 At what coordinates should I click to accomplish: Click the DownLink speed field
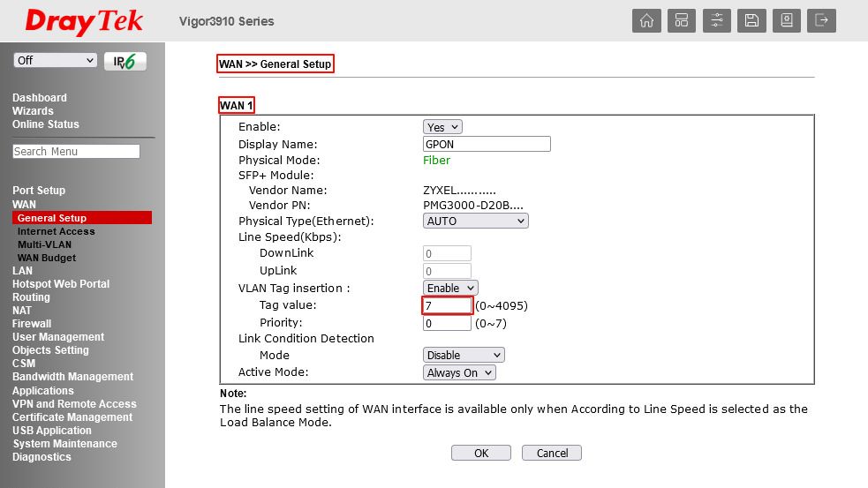(447, 254)
